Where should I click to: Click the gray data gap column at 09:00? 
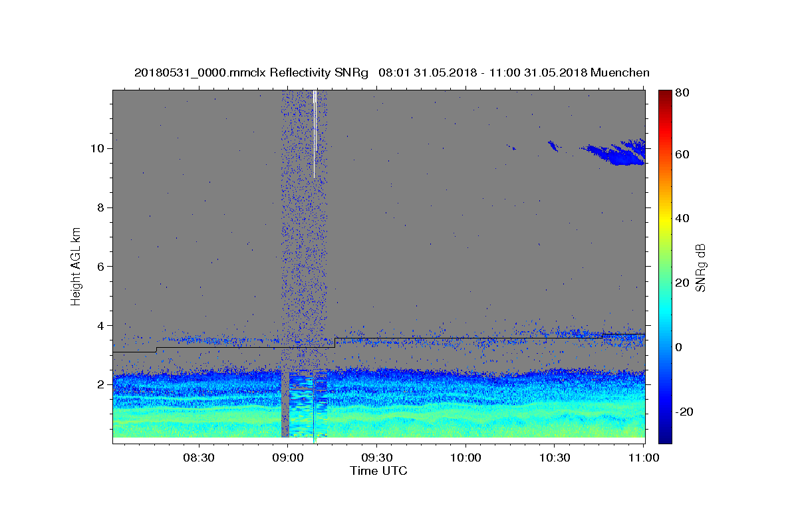(x=285, y=404)
